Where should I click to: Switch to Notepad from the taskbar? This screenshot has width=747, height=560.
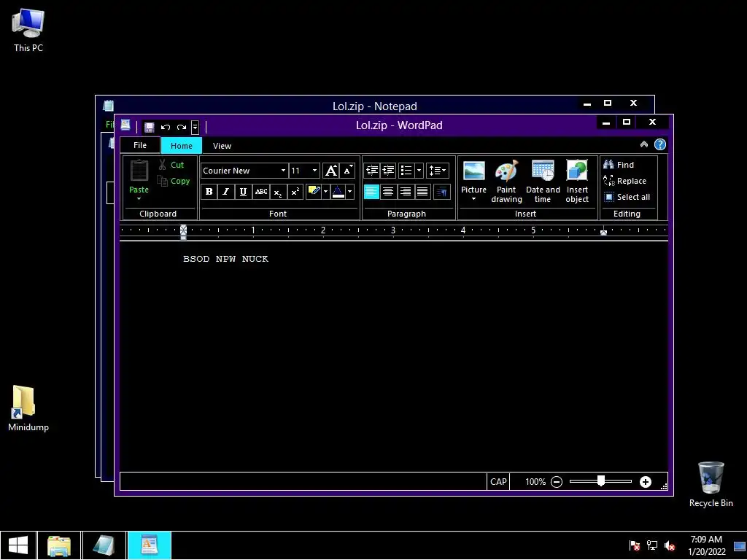tap(104, 545)
